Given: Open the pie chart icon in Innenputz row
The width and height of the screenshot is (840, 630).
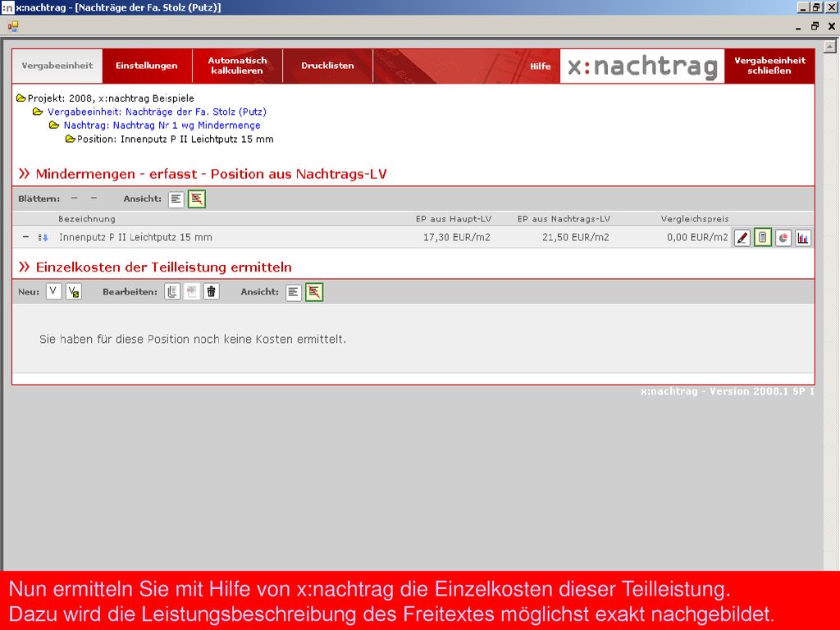Looking at the screenshot, I should [783, 238].
